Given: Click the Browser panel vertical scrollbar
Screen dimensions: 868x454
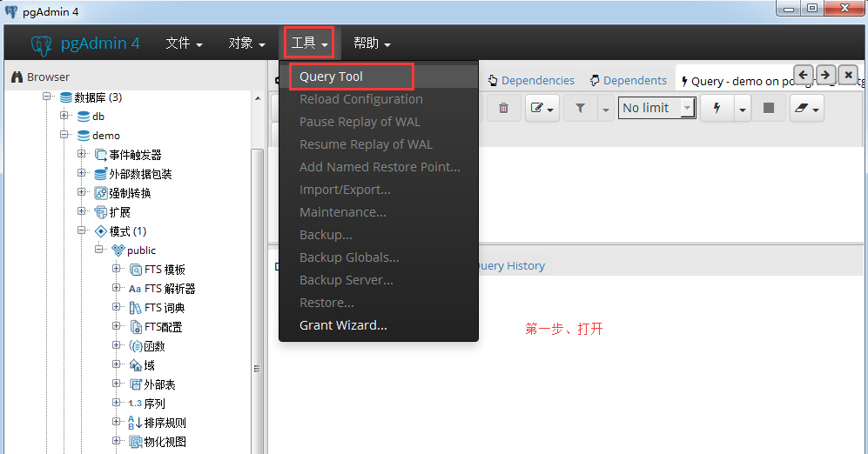Looking at the screenshot, I should pos(257,302).
